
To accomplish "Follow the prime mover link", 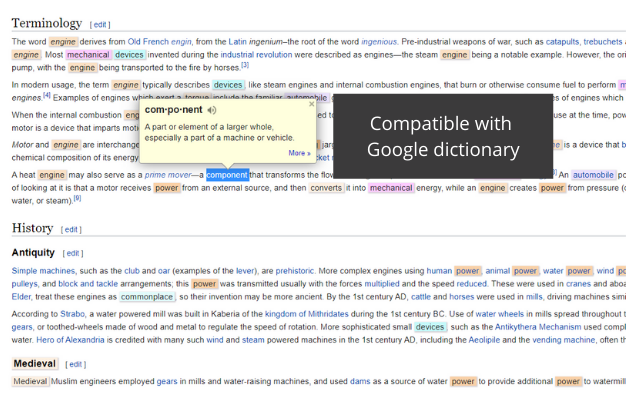I will click(168, 175).
